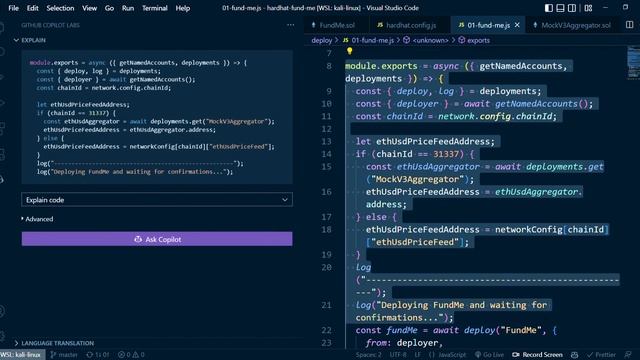Change Spaces: 2 indentation setting
The width and height of the screenshot is (640, 360).
[x=368, y=354]
